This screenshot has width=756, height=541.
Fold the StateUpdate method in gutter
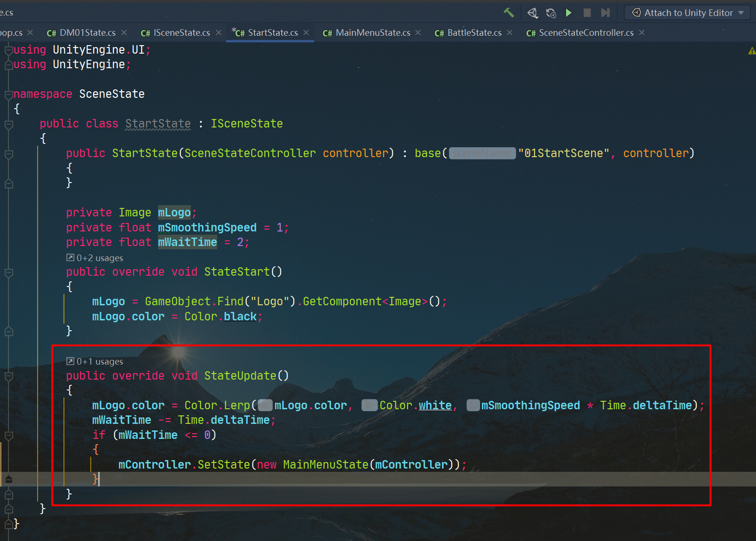tap(8, 376)
